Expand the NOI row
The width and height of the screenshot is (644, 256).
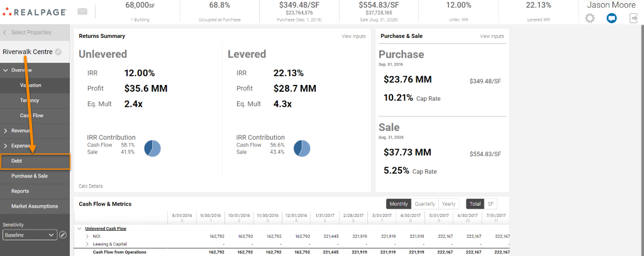tap(87, 236)
